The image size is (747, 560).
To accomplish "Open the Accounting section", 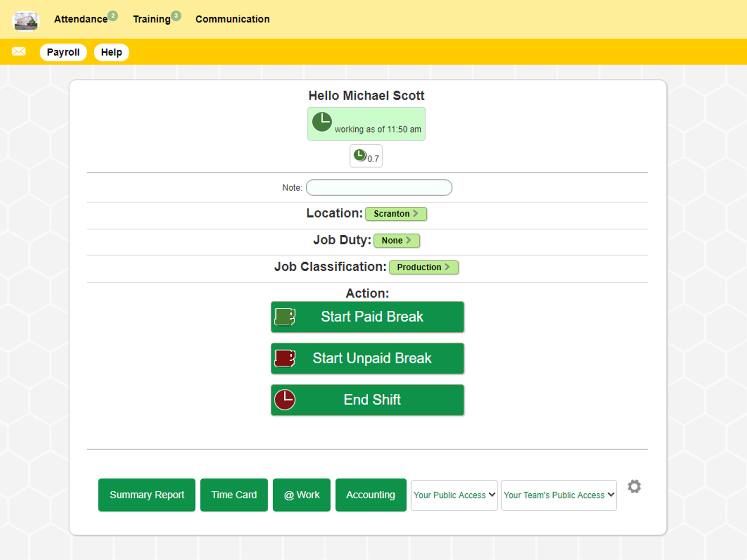I will (x=371, y=495).
